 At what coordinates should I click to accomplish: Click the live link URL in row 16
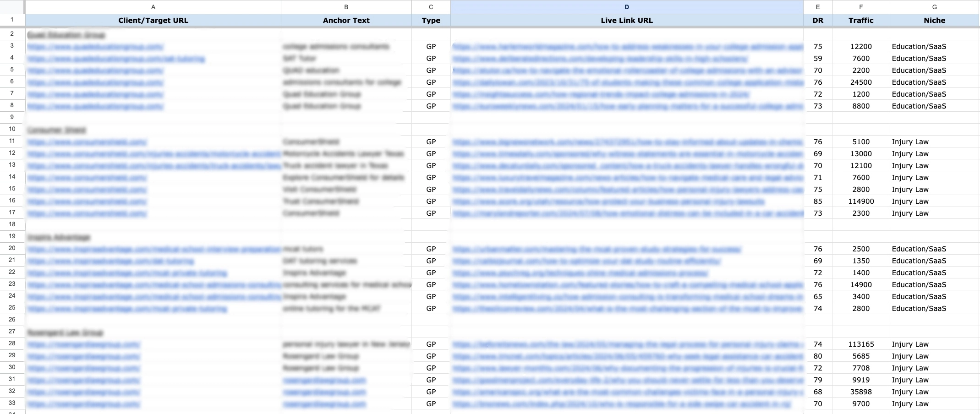pyautogui.click(x=608, y=201)
